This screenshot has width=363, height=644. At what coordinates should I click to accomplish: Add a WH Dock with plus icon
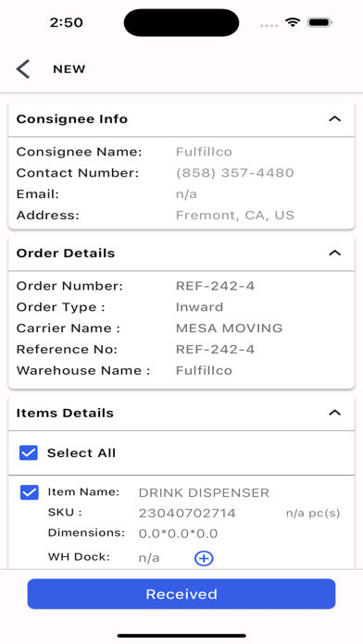click(204, 559)
